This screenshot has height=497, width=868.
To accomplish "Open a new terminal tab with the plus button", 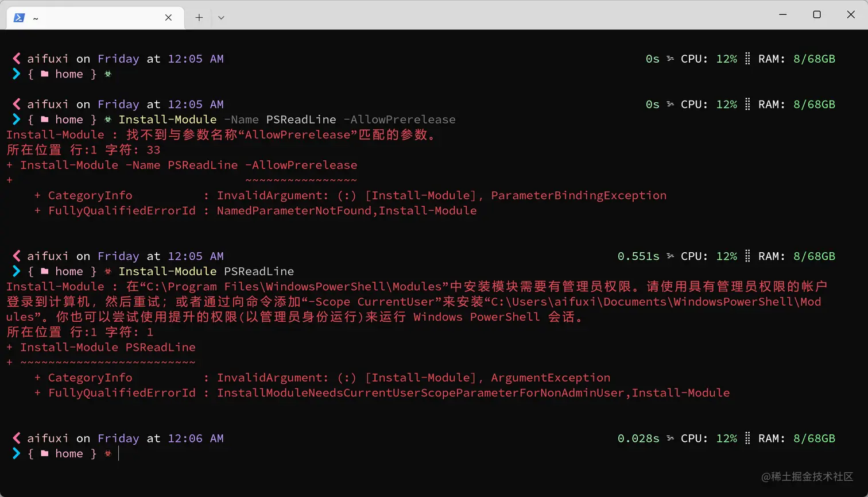I will (x=198, y=18).
